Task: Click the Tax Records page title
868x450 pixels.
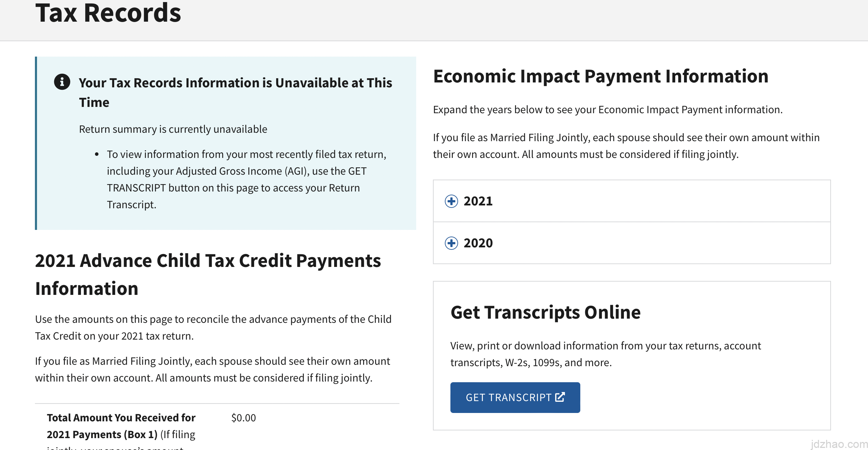Action: pos(108,13)
